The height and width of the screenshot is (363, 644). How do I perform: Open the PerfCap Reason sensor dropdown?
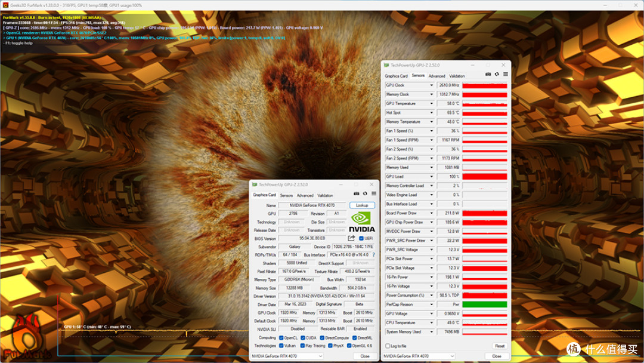tap(431, 304)
